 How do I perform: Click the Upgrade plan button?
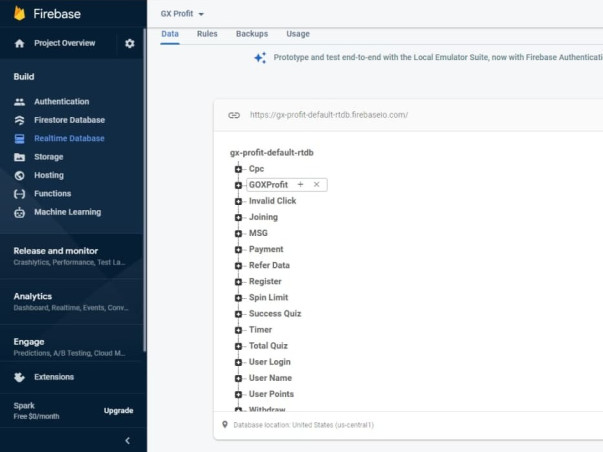click(118, 410)
